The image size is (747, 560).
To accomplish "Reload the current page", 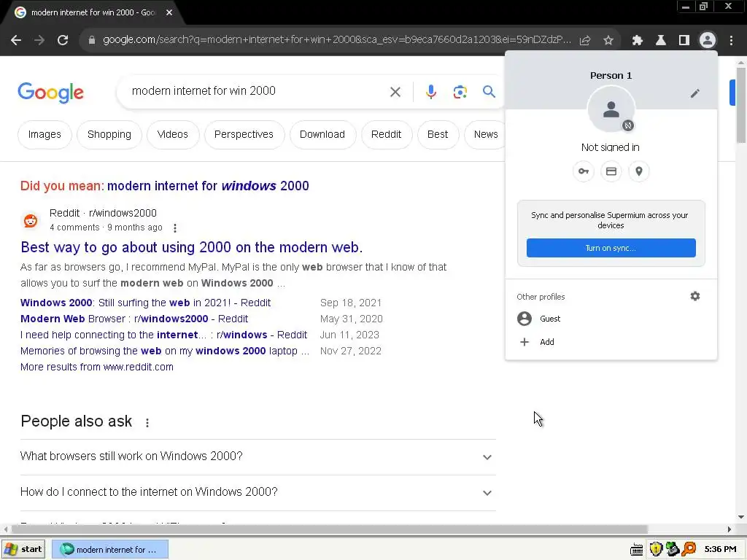I will tap(63, 40).
